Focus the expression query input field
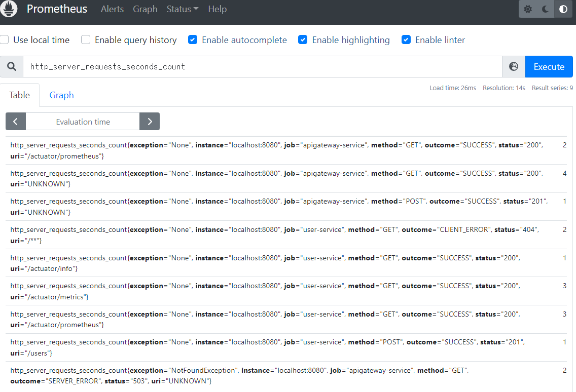Viewport: 576px width, 392px height. [x=262, y=67]
